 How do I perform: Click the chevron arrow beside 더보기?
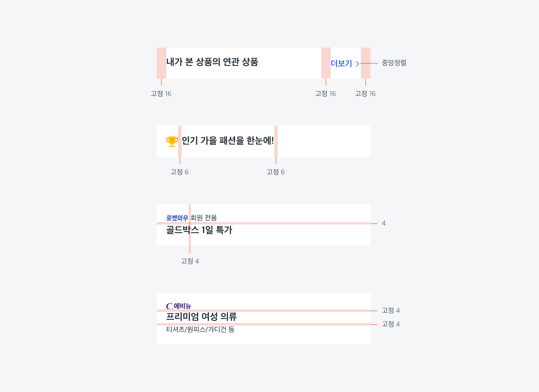357,64
